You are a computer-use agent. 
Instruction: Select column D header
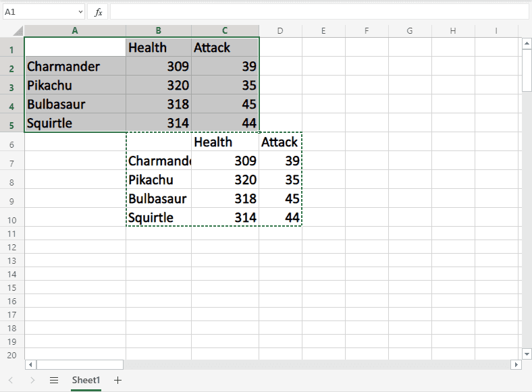pyautogui.click(x=280, y=31)
